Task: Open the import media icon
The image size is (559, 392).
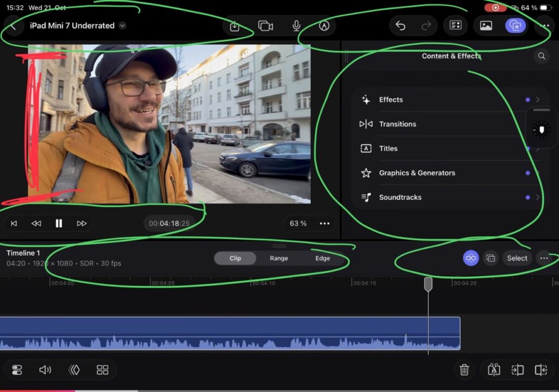Action: pos(235,26)
